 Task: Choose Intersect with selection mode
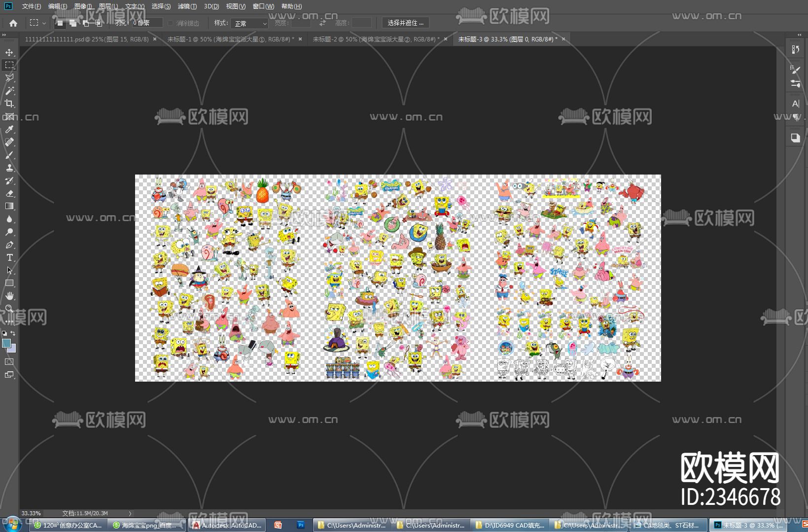coord(99,23)
